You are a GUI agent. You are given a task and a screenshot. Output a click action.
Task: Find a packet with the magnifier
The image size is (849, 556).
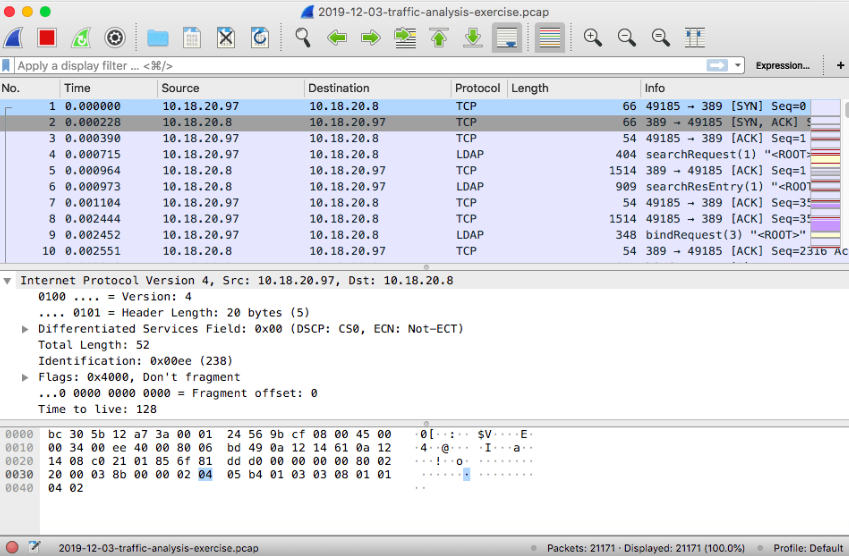(303, 38)
